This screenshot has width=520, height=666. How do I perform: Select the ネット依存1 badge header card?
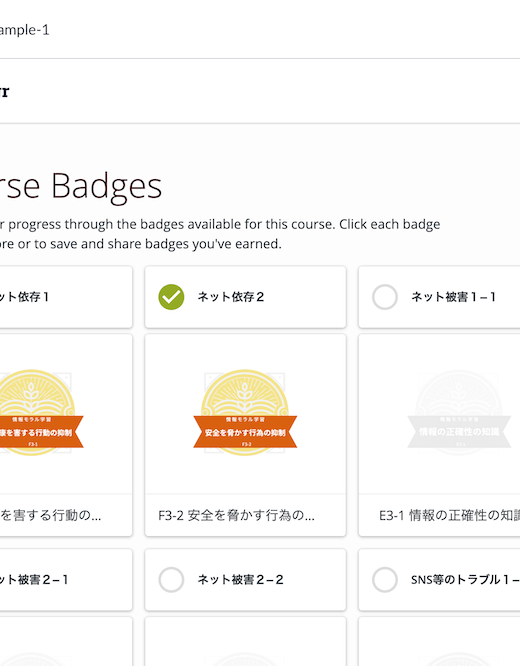(x=66, y=297)
